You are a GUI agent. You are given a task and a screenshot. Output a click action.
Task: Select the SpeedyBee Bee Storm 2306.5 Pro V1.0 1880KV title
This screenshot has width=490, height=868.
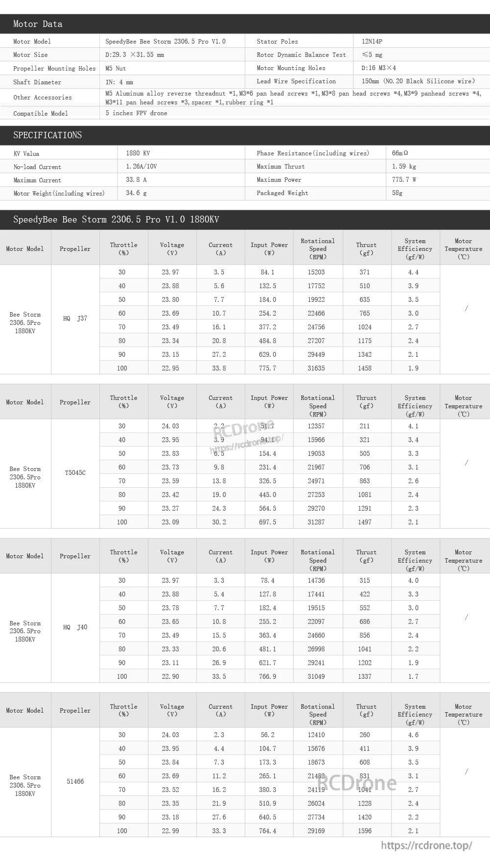pyautogui.click(x=116, y=220)
